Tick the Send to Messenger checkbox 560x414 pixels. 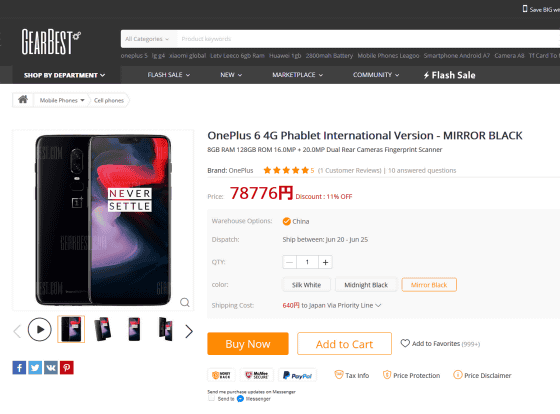tap(211, 398)
